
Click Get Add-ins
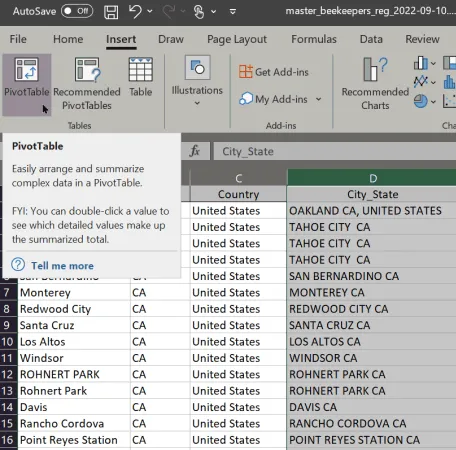(274, 72)
